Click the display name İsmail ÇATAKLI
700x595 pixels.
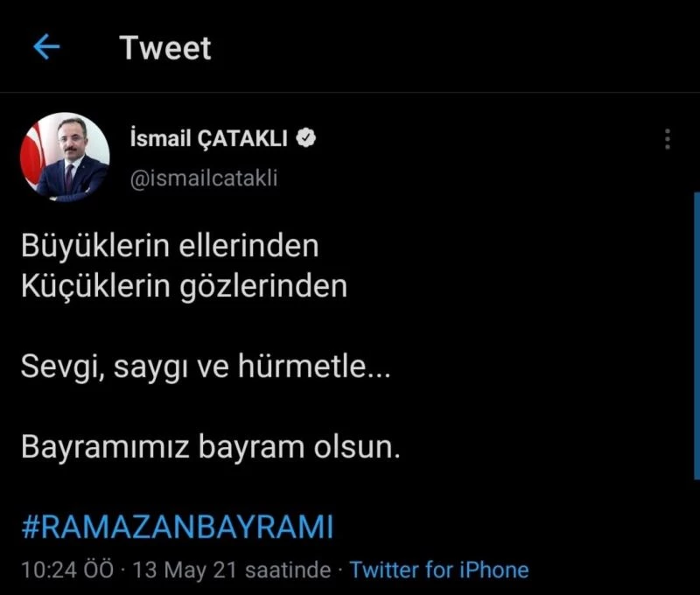click(209, 138)
